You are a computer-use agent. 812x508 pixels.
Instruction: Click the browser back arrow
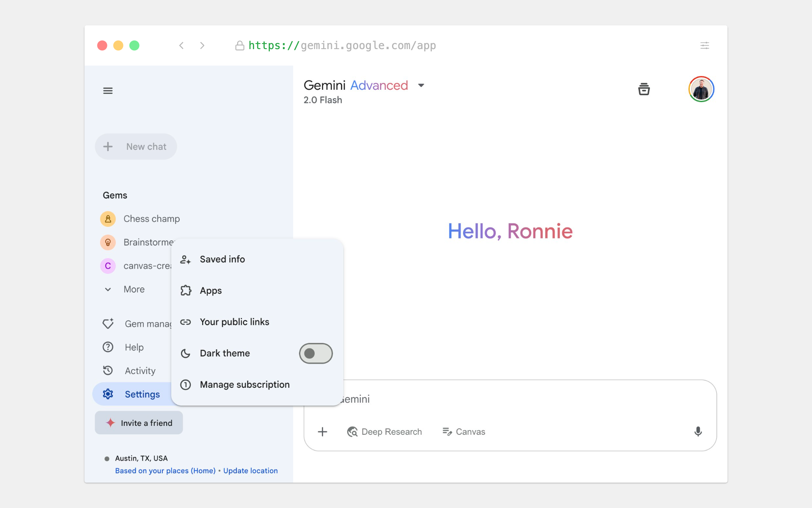(x=181, y=45)
